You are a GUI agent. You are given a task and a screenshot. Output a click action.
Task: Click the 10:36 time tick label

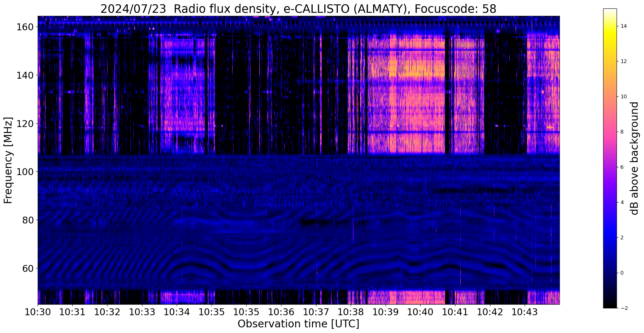[281, 312]
